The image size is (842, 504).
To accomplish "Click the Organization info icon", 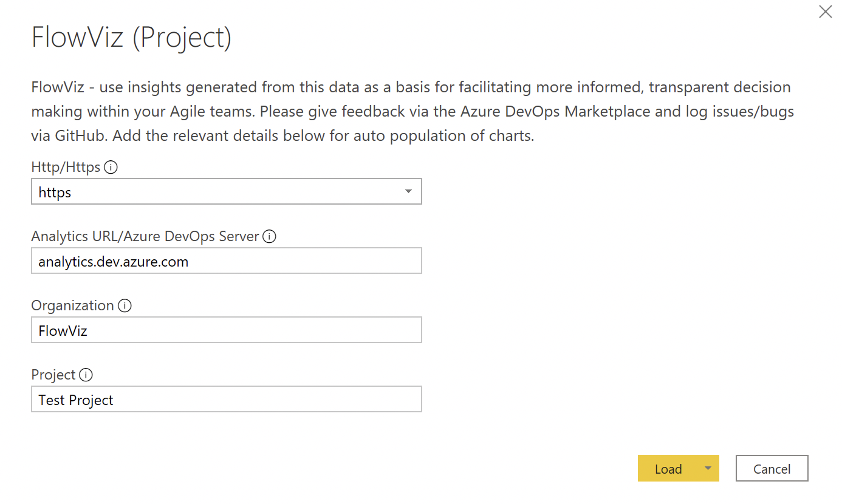I will tap(125, 305).
